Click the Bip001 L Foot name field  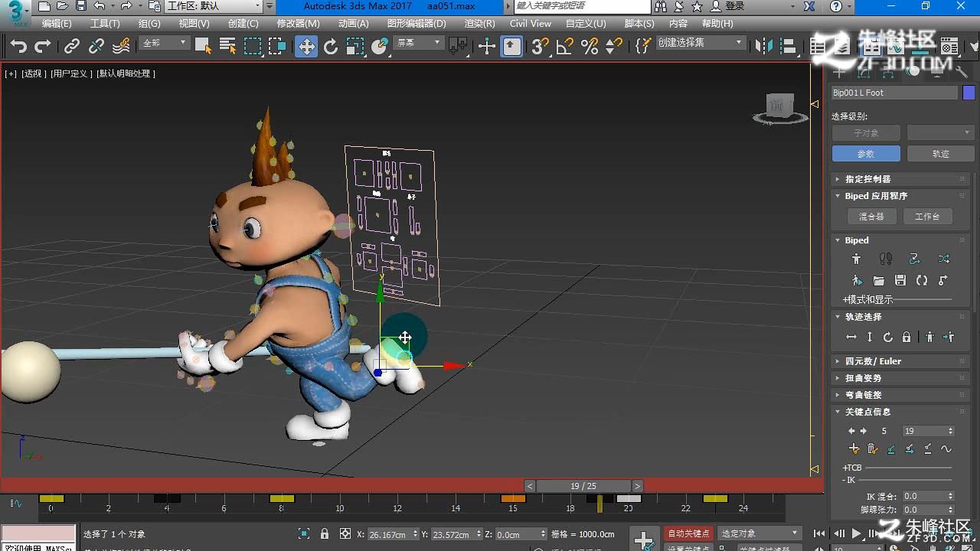point(894,93)
